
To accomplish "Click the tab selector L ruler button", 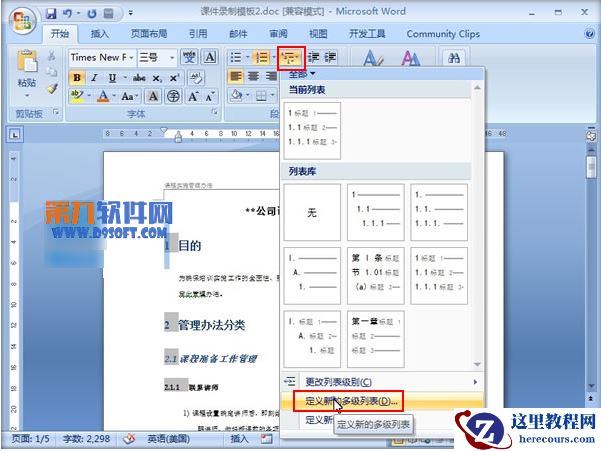I will pyautogui.click(x=14, y=134).
